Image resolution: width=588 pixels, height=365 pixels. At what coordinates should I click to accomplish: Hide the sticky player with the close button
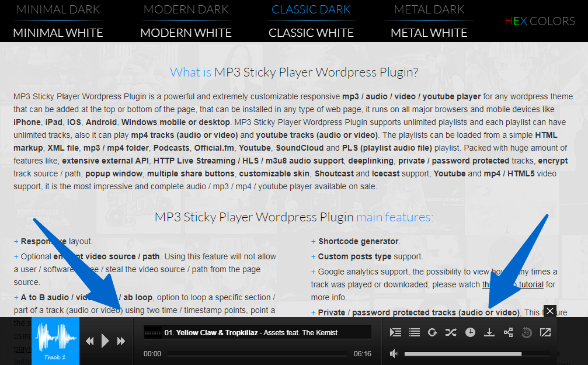549,311
